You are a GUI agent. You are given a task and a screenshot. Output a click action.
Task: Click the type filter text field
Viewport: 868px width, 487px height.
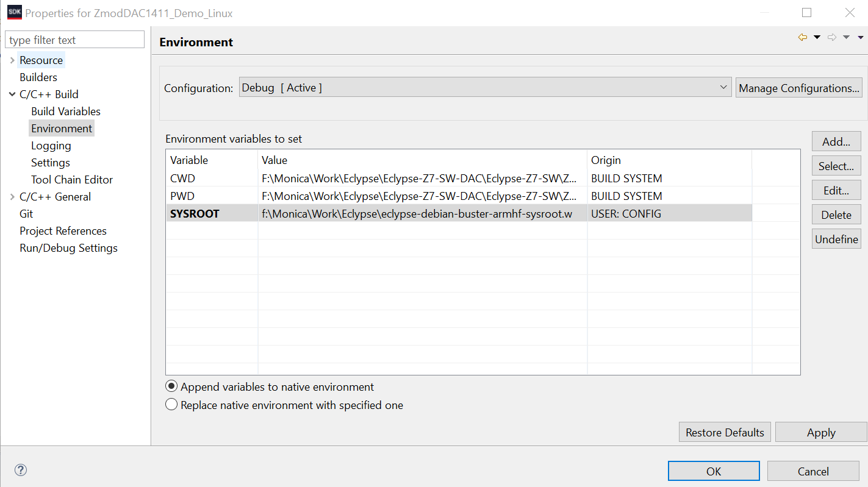tap(75, 40)
